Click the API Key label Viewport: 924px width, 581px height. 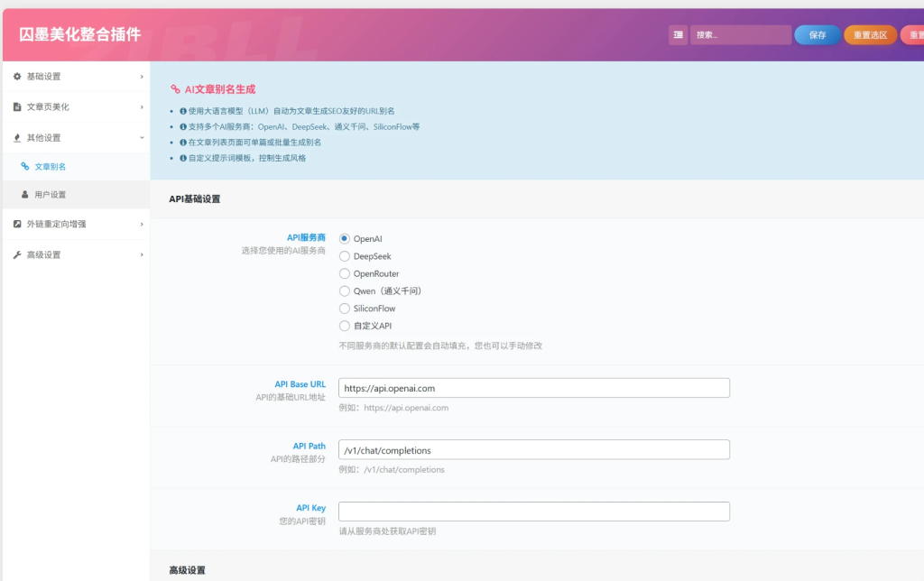point(311,508)
